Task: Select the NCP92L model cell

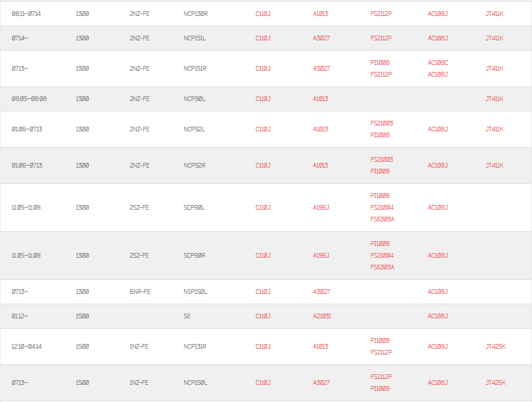Action: [194, 129]
